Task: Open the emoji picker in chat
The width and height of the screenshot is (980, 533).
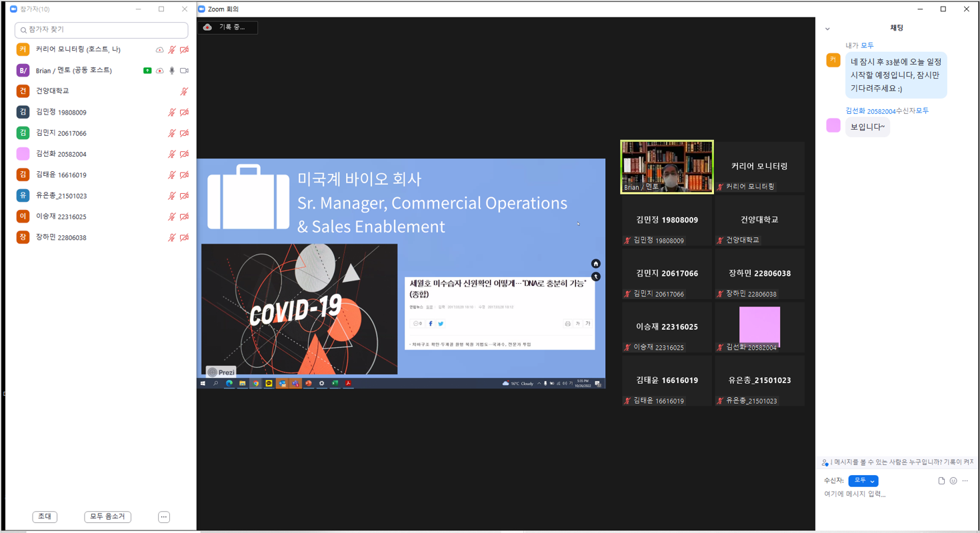Action: [x=953, y=480]
